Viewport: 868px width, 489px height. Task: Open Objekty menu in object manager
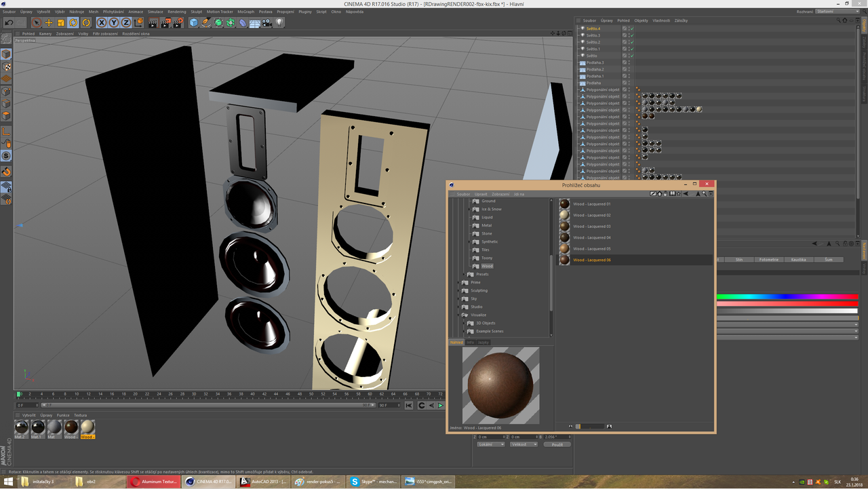(x=641, y=20)
